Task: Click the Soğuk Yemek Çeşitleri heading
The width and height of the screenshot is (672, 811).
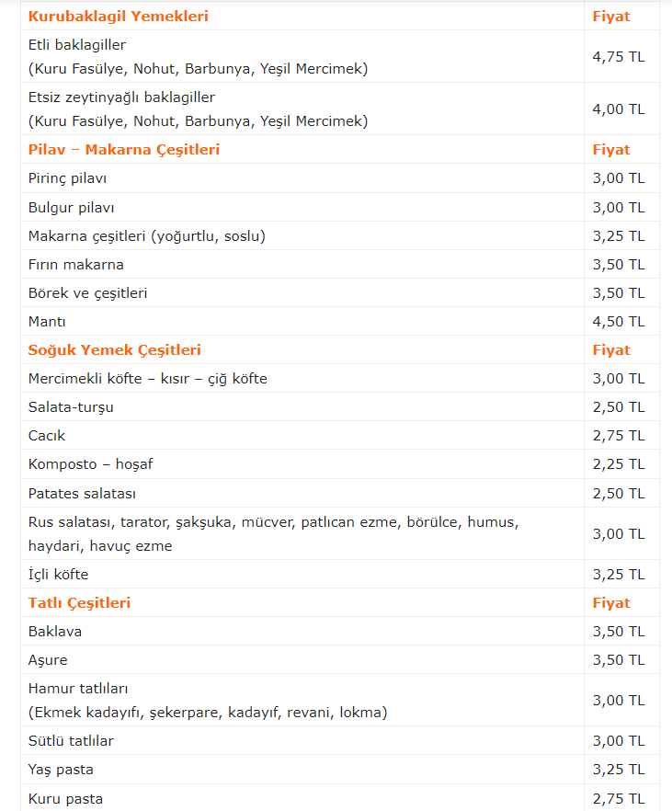Action: tap(115, 350)
